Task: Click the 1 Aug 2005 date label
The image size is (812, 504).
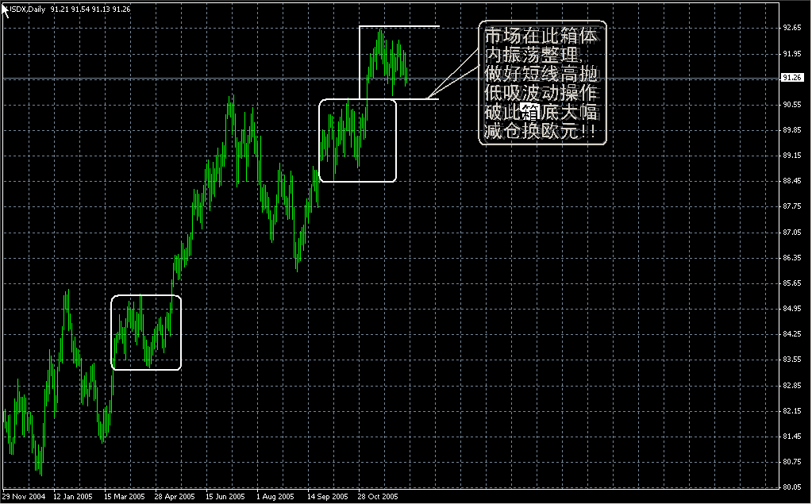Action: (x=275, y=496)
